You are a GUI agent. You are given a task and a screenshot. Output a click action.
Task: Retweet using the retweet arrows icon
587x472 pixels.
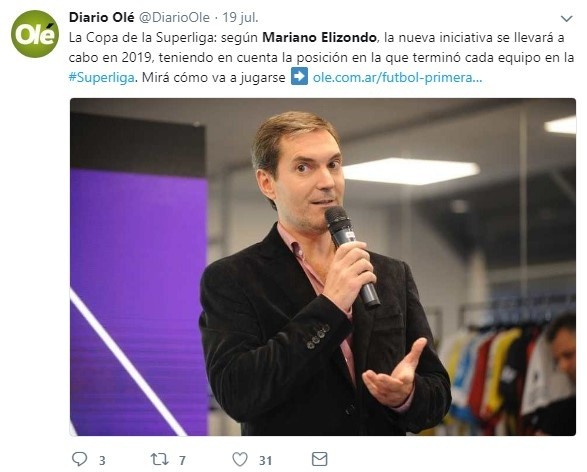159,459
